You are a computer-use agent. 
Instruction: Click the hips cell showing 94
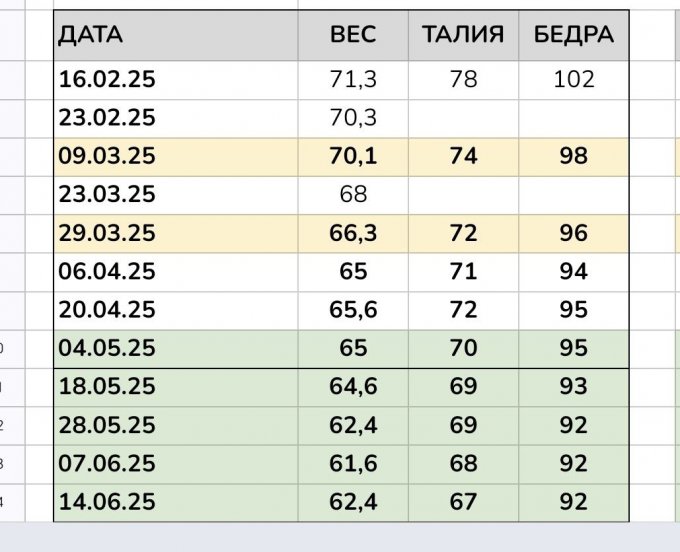(x=573, y=272)
